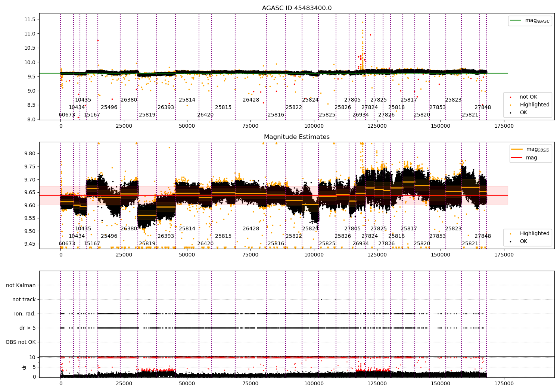The image size is (560, 392).
Task: Select the mag AGASC legend entry
Action: [530, 21]
